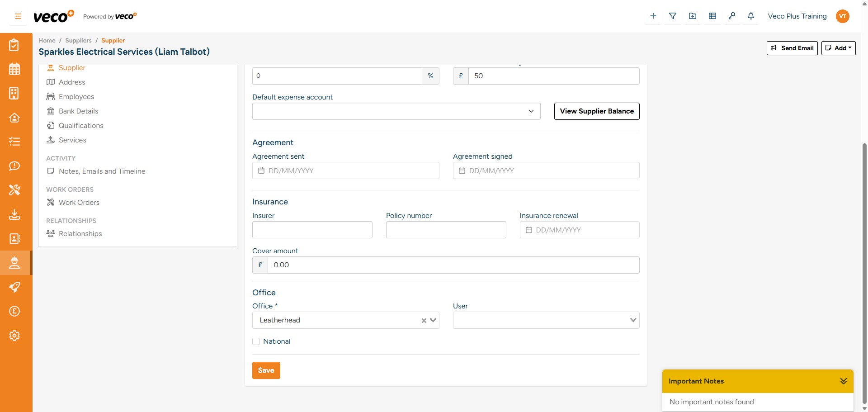Click the £ finance icon in the sidebar
Image resolution: width=868 pixels, height=412 pixels.
click(15, 311)
